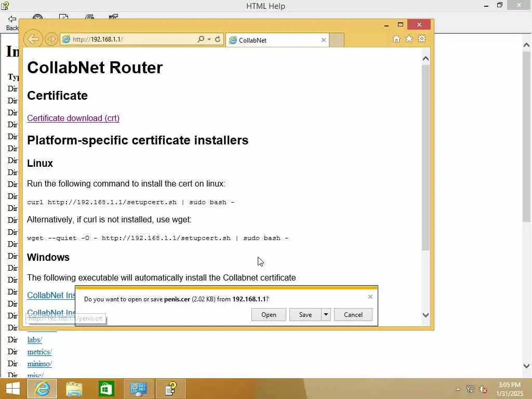Click the CollabNet page scrollbar thumb

coord(425,158)
